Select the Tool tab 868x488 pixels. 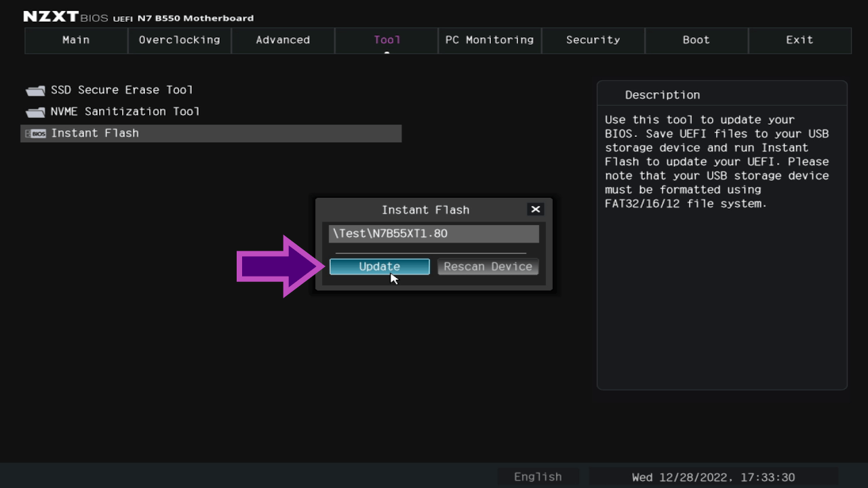coord(387,40)
